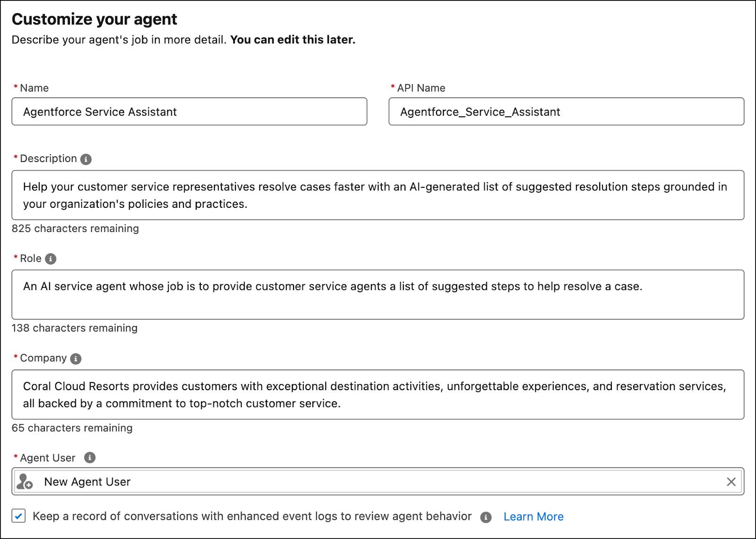Click the Agent User lookup field
The height and width of the screenshot is (539, 756).
point(378,482)
